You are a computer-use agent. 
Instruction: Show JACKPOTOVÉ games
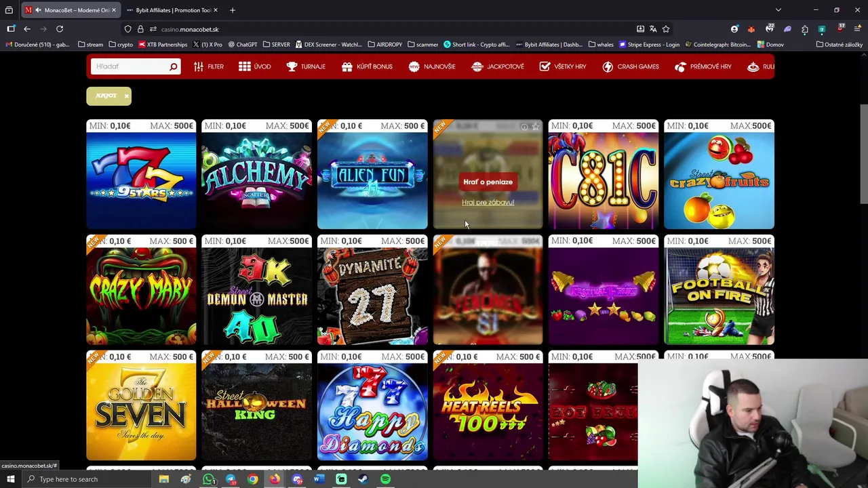tap(498, 66)
